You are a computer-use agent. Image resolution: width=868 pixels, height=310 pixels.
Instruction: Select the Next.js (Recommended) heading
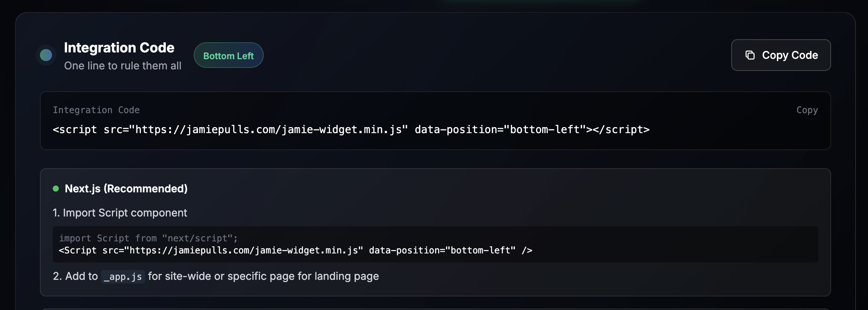point(126,189)
